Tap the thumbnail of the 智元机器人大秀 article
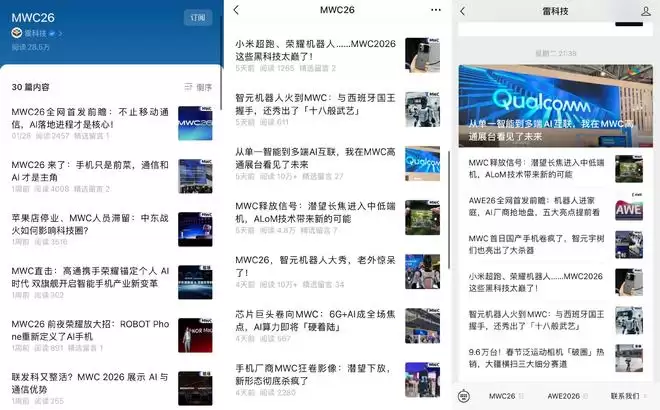This screenshot has width=660, height=410. (423, 272)
